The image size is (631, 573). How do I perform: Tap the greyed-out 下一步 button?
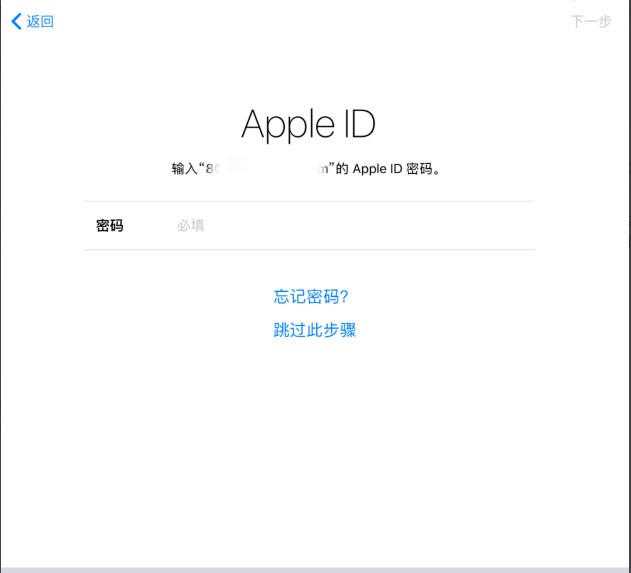click(x=591, y=21)
